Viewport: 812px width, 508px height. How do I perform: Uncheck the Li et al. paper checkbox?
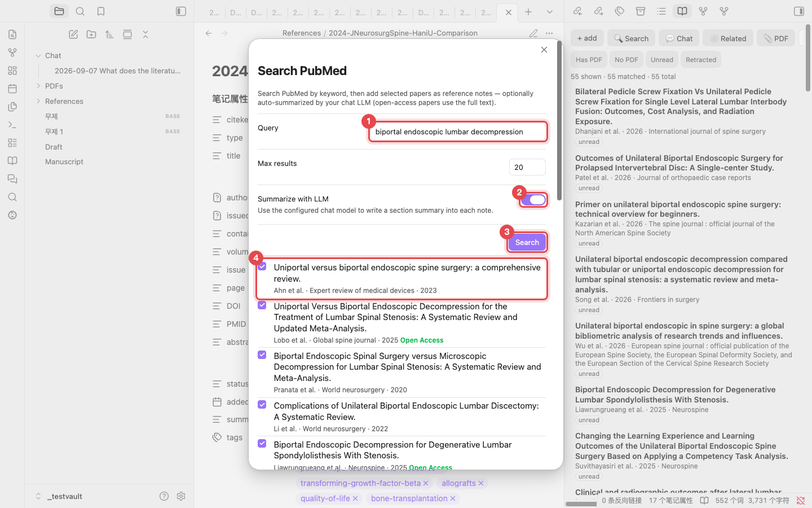pos(262,405)
